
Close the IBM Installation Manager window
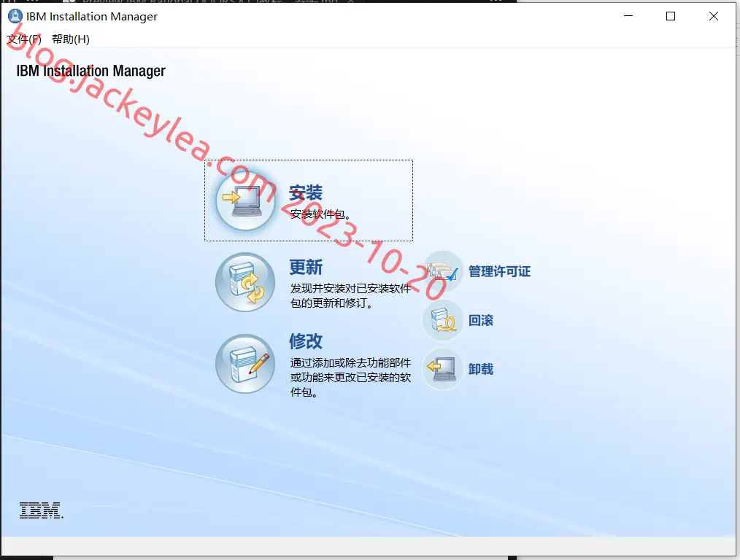[x=714, y=16]
